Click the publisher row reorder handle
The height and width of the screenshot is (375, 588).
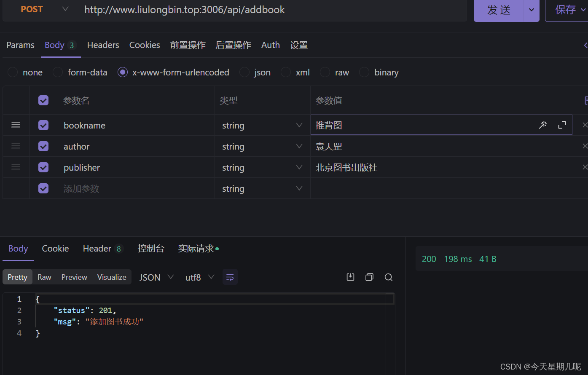tap(16, 167)
